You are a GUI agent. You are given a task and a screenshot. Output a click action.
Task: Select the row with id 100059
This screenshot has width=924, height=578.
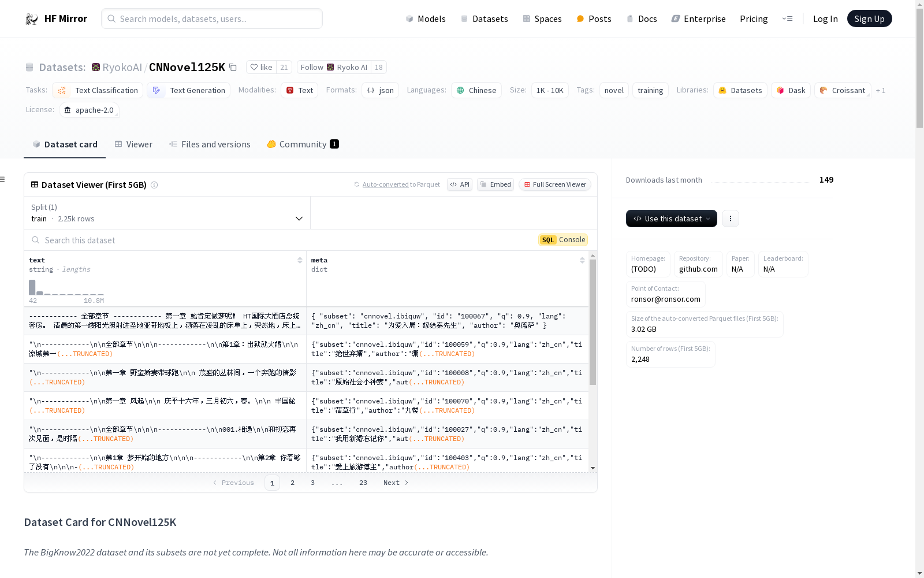click(306, 349)
